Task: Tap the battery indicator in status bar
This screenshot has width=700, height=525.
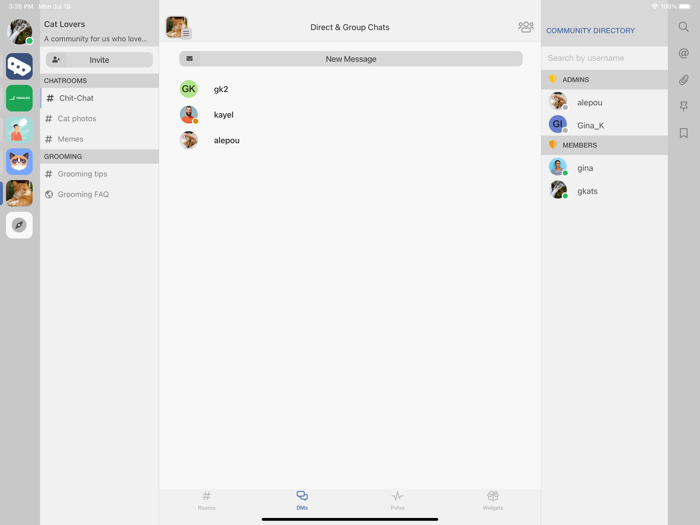Action: pos(685,6)
